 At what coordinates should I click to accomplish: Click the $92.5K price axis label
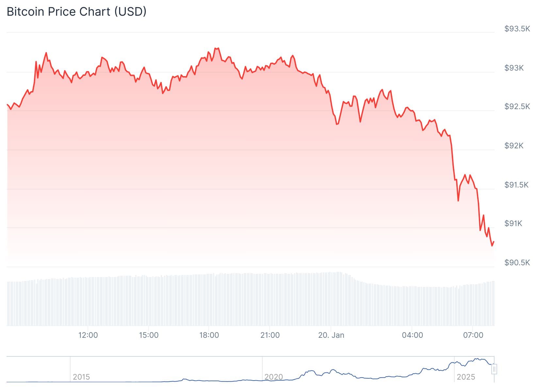click(517, 106)
